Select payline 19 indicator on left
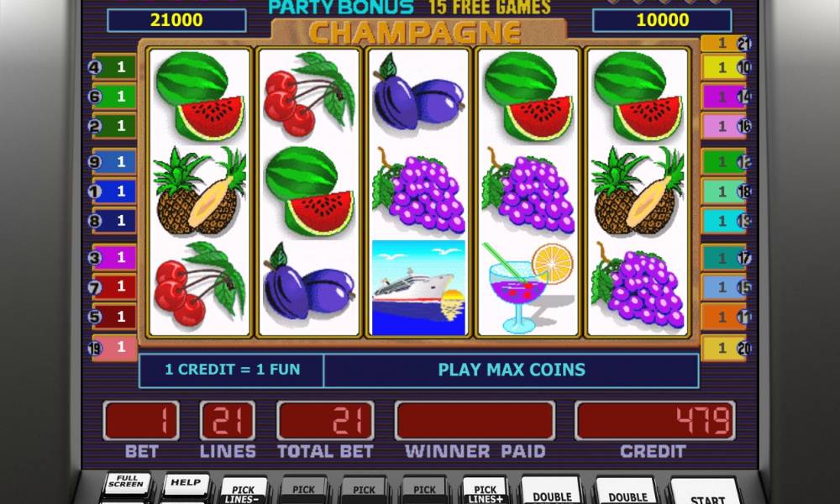 (113, 348)
